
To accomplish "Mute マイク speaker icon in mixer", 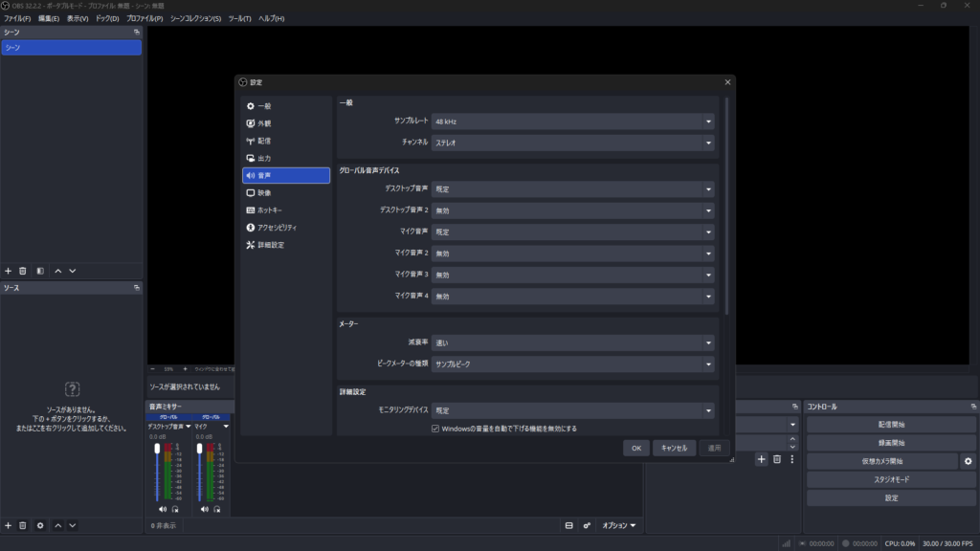I will pyautogui.click(x=205, y=509).
